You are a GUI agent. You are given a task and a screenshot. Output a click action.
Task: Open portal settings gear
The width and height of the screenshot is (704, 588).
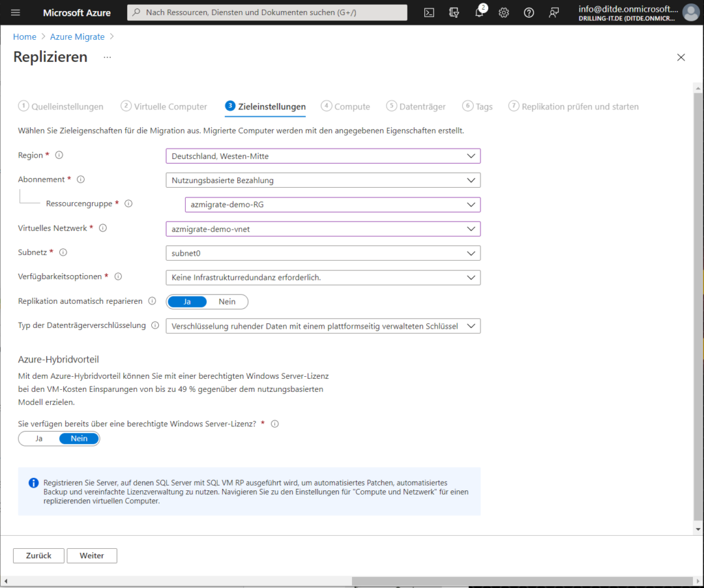pos(504,12)
